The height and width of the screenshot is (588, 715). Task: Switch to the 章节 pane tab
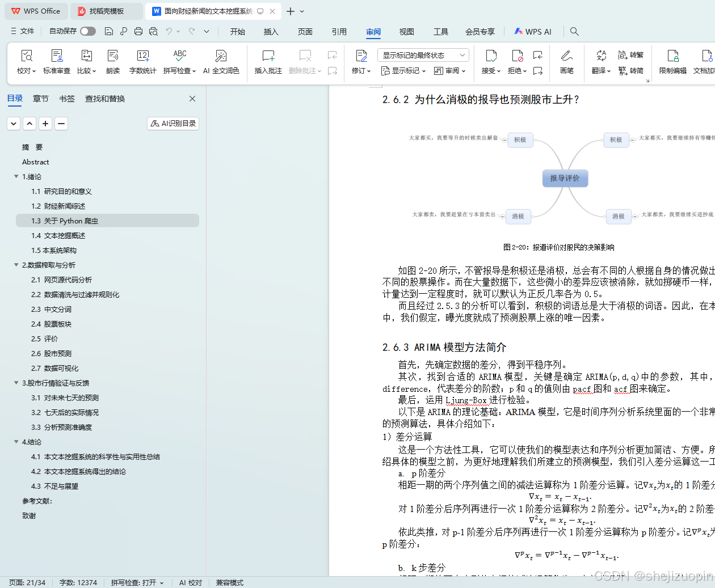point(41,99)
